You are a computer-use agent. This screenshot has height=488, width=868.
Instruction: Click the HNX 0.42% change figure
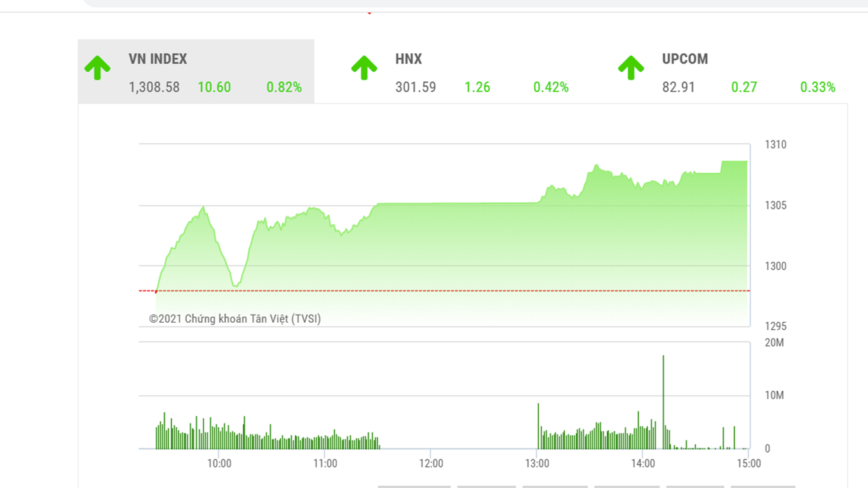(551, 87)
